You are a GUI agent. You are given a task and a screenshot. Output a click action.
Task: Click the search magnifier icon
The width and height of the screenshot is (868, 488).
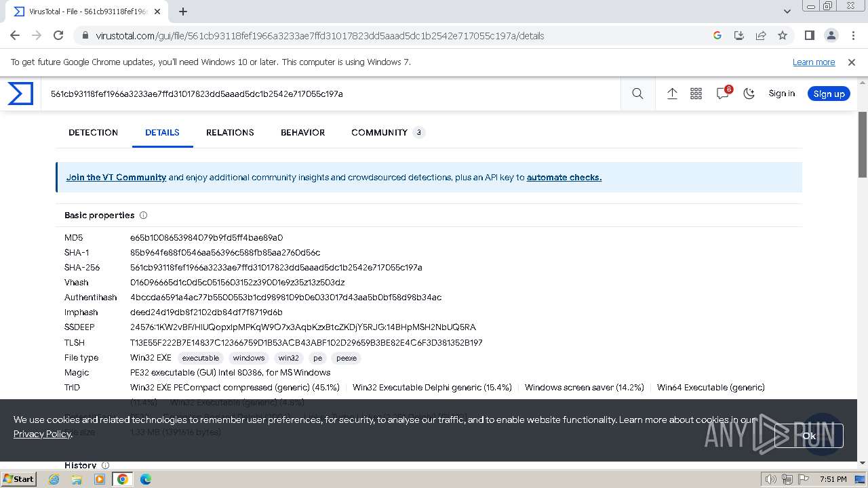[637, 94]
